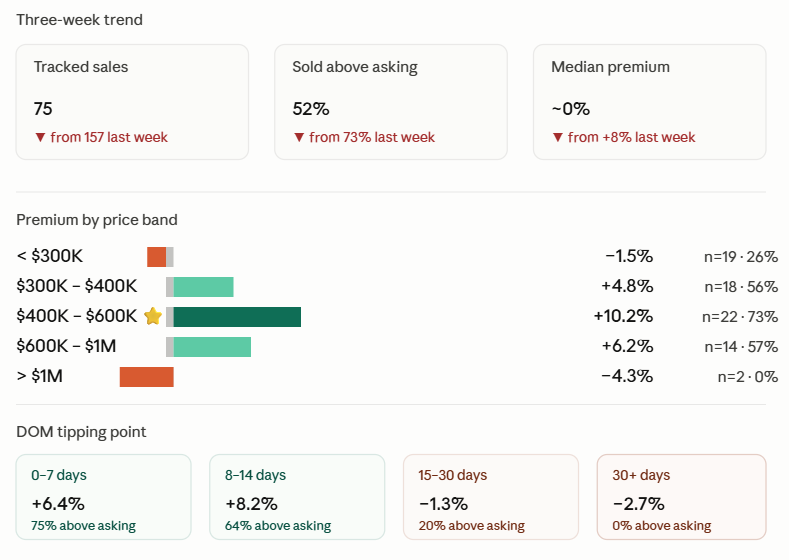The width and height of the screenshot is (789, 560).
Task: Click the down triangle before from +8% last week
Action: [558, 137]
